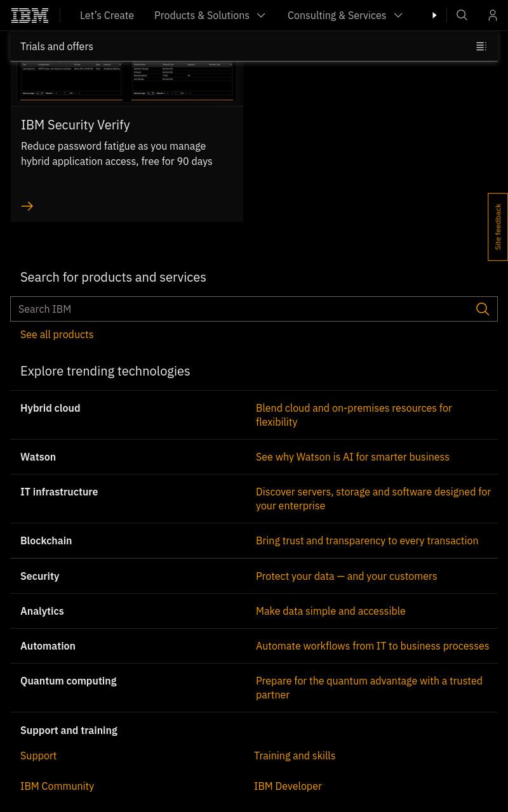This screenshot has height=812, width=508.
Task: Click Explore trending technologies heading
Action: (105, 371)
